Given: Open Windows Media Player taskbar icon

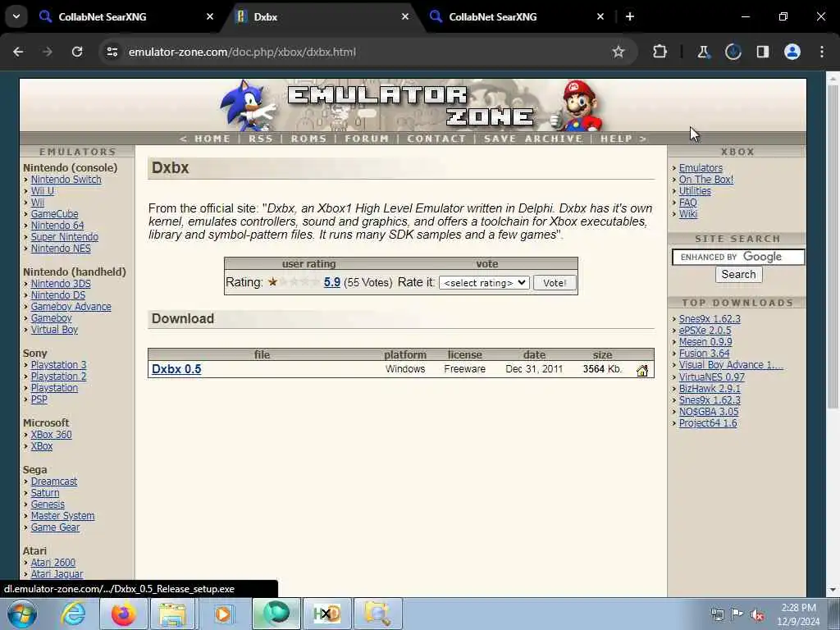Looking at the screenshot, I should point(223,614).
